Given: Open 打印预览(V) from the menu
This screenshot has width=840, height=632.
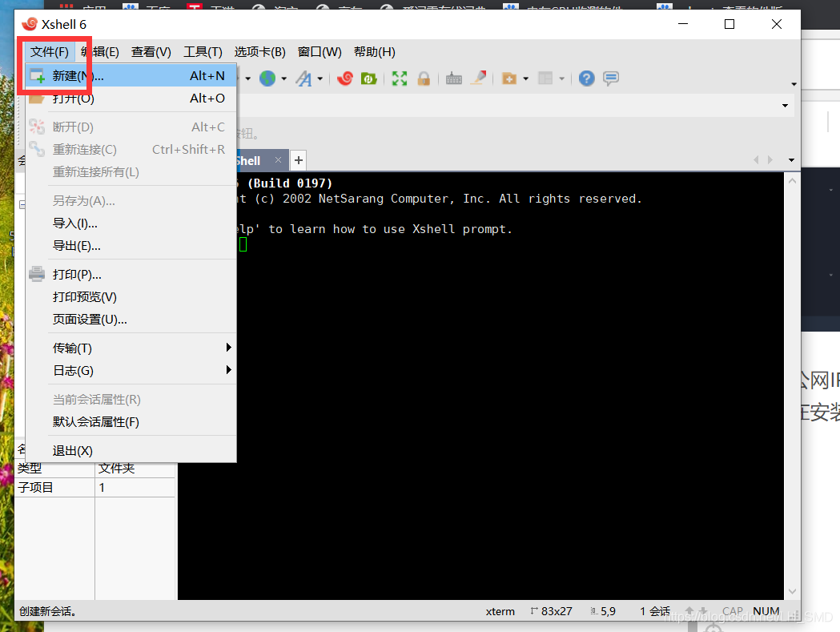Looking at the screenshot, I should tap(131, 297).
